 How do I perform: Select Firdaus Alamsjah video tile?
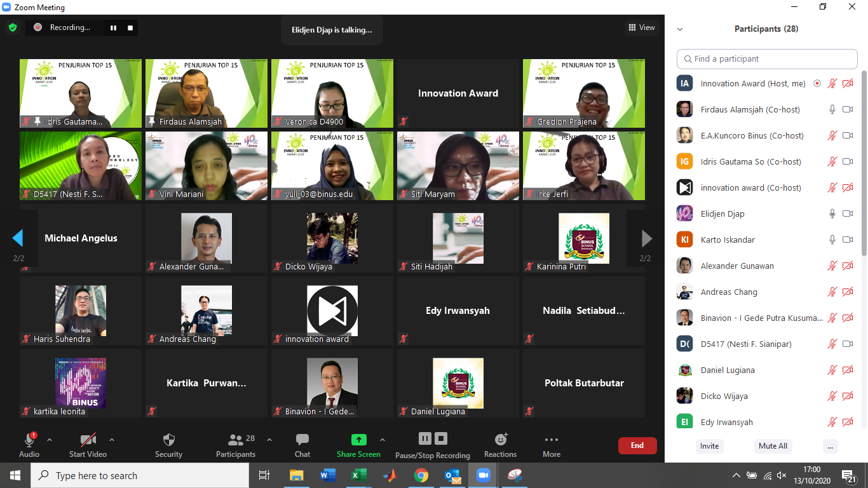[207, 93]
